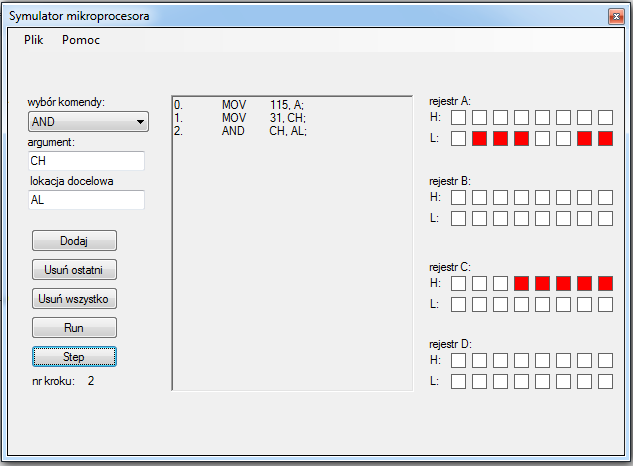Click the Step button
Screen dimensions: 633x466
pos(75,356)
